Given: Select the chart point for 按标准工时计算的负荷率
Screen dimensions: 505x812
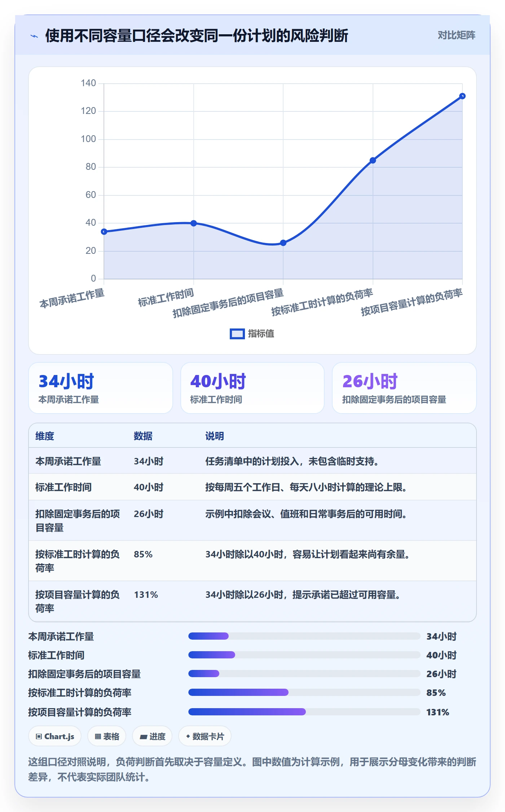Looking at the screenshot, I should click(373, 160).
